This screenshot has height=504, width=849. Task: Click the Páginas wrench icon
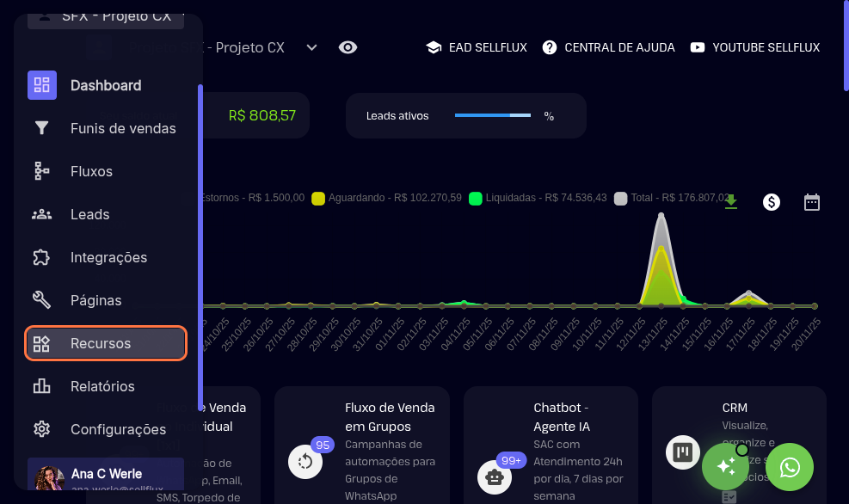[x=41, y=300]
